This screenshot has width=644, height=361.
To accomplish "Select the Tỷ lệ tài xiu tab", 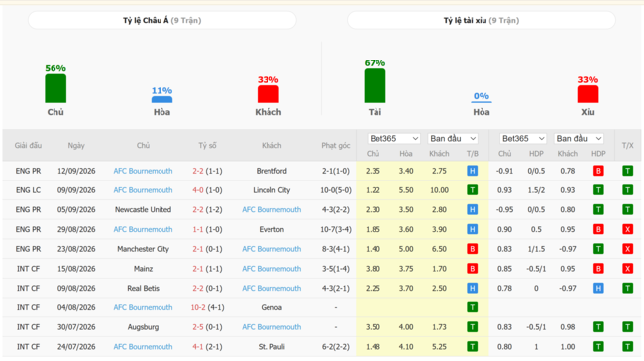I will click(x=481, y=20).
